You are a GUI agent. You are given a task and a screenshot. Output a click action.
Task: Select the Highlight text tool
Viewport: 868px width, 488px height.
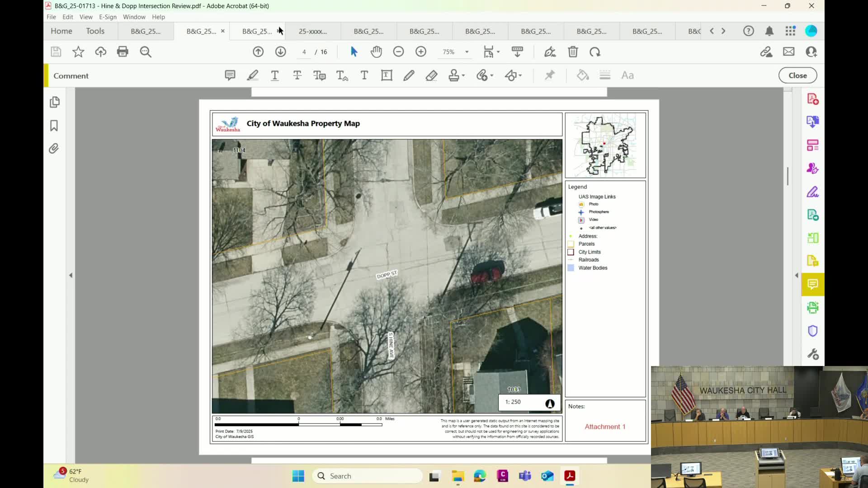point(252,75)
